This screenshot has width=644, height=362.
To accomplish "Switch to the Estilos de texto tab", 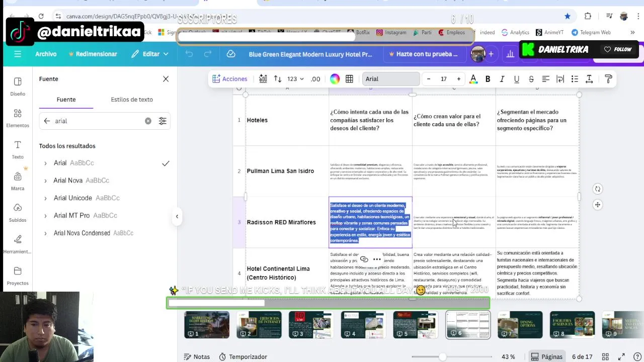I will point(132,100).
